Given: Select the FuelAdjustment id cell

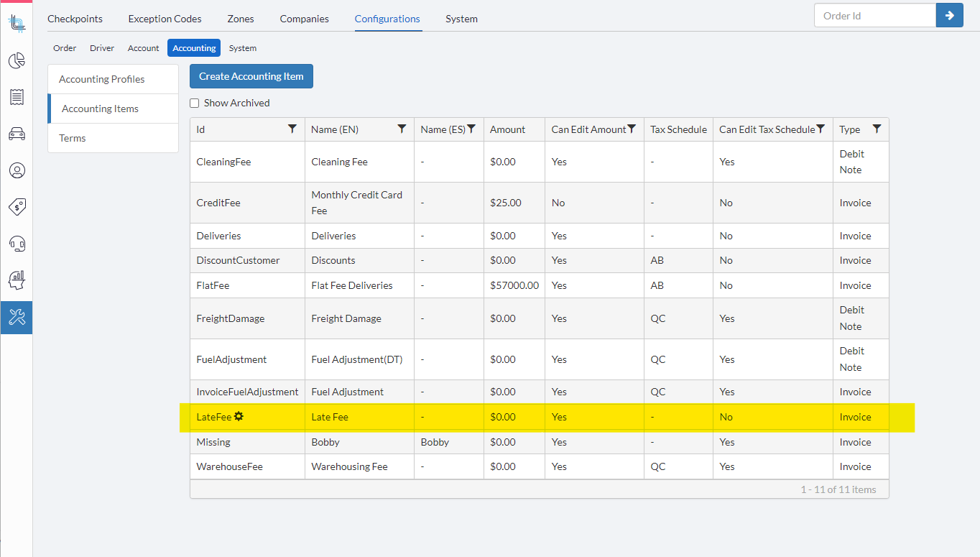Looking at the screenshot, I should (x=248, y=359).
